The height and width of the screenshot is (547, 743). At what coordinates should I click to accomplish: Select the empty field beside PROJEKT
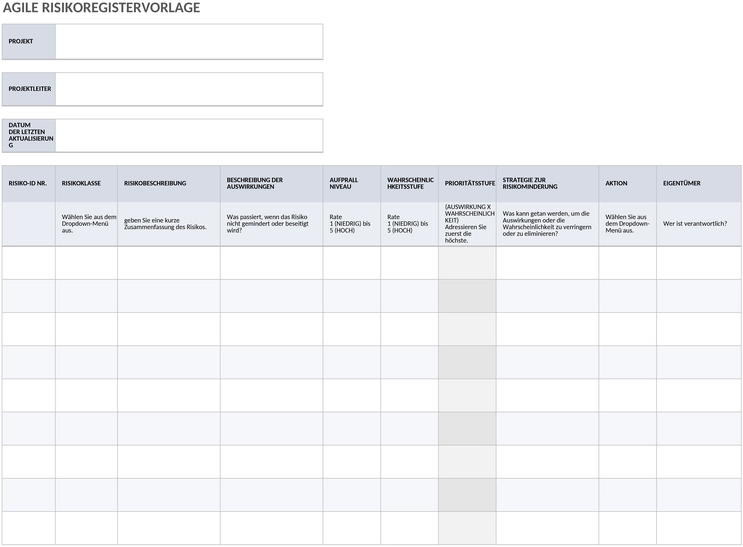pos(189,42)
